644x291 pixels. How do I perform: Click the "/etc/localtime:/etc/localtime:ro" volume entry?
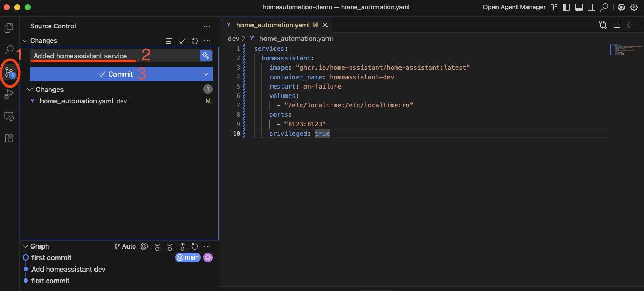pyautogui.click(x=349, y=105)
